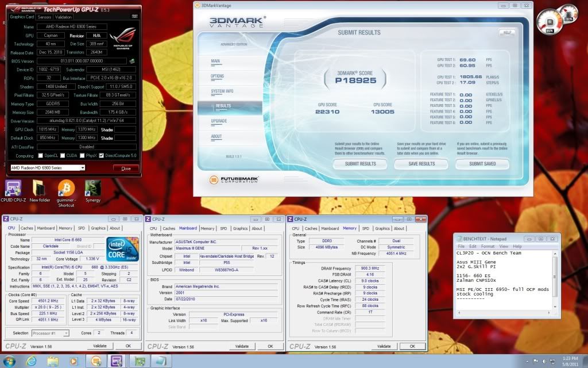This screenshot has height=368, width=588.
Task: Expand the AMD Radeon HD 6900 Series dropdown
Action: tap(83, 168)
